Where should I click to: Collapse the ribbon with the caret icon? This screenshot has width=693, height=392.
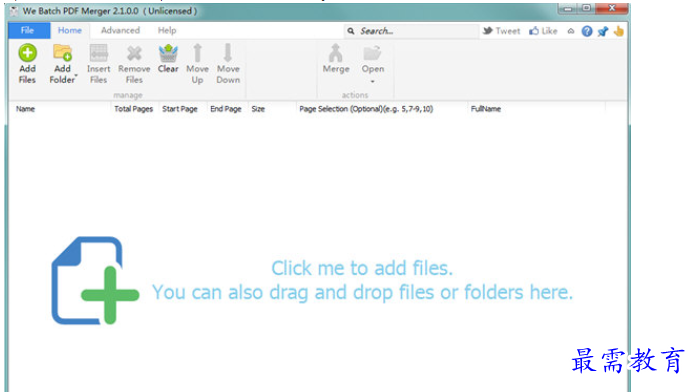[571, 31]
